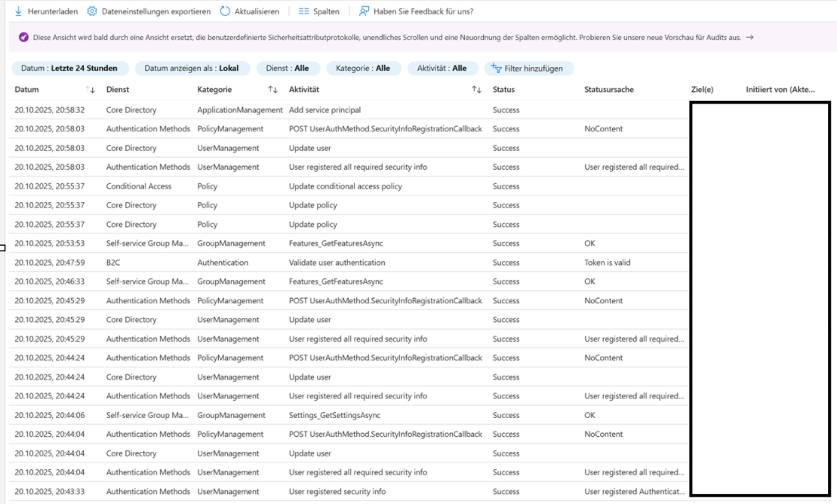Refresh the log with Aktualisieren
Screen dimensions: 837x504
coord(249,11)
